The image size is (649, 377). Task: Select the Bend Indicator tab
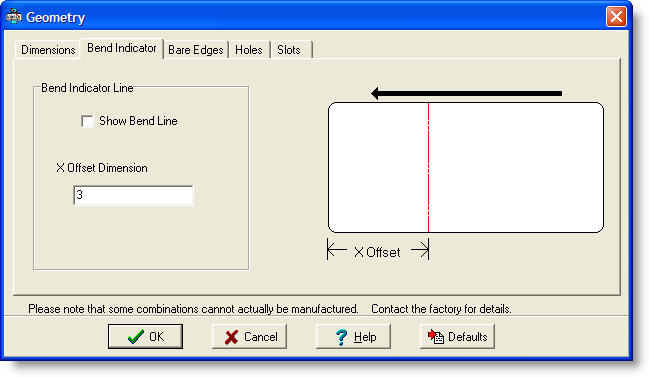[x=122, y=48]
